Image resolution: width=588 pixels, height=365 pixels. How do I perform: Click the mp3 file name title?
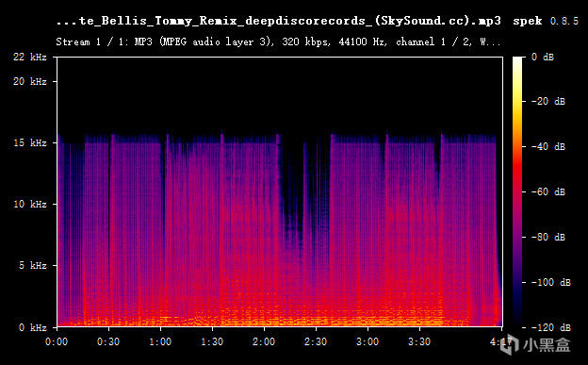pyautogui.click(x=278, y=21)
